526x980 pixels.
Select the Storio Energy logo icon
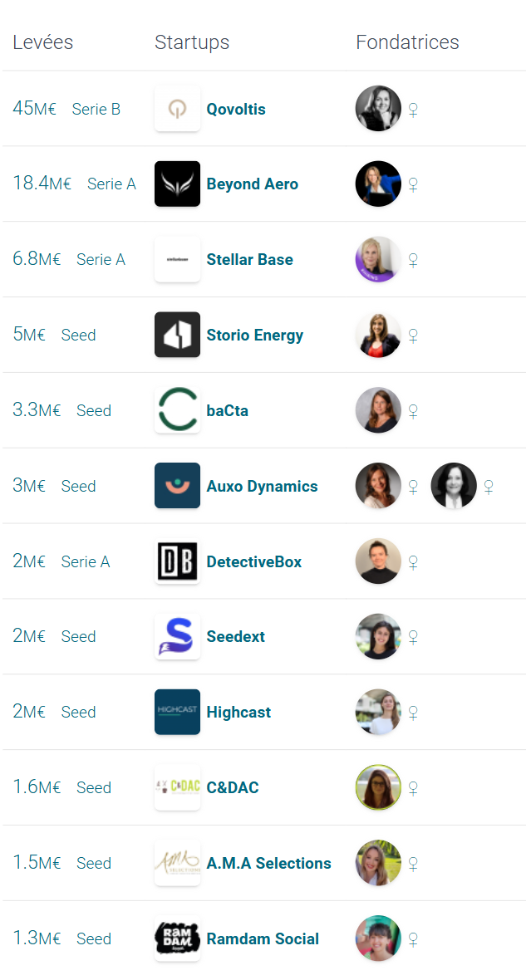(177, 335)
